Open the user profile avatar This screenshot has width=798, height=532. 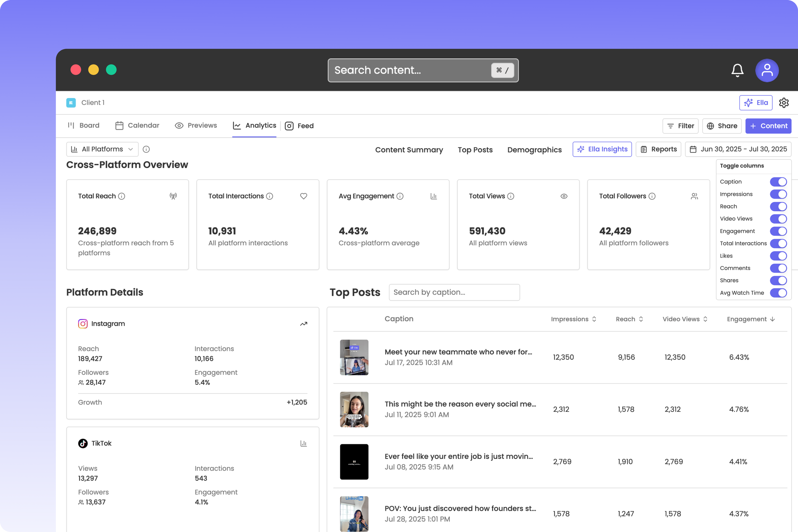pyautogui.click(x=766, y=70)
